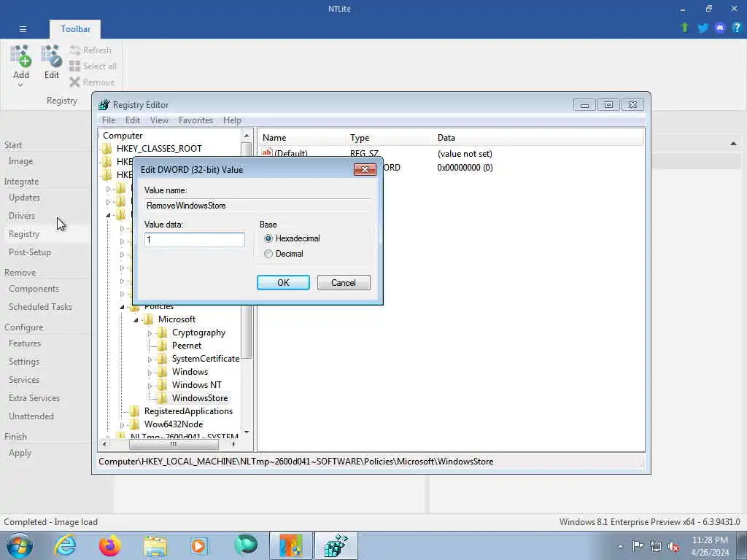Launch Firefox from taskbar

pyautogui.click(x=109, y=545)
